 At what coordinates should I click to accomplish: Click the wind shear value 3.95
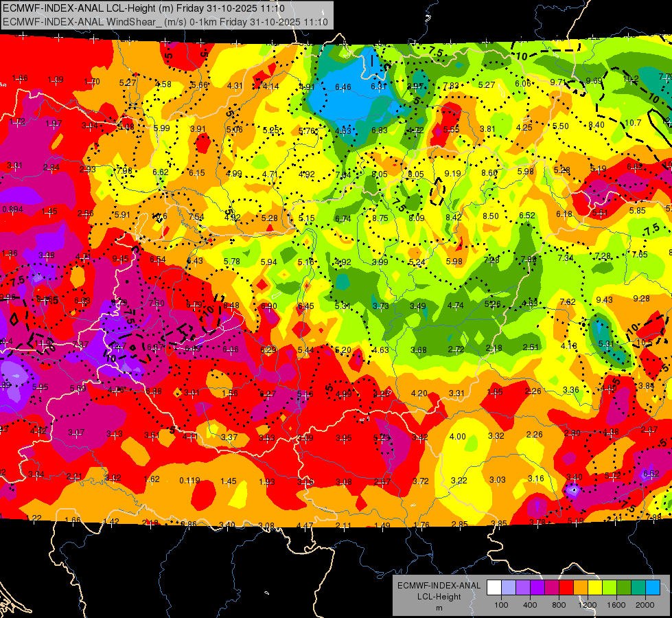pyautogui.click(x=344, y=438)
